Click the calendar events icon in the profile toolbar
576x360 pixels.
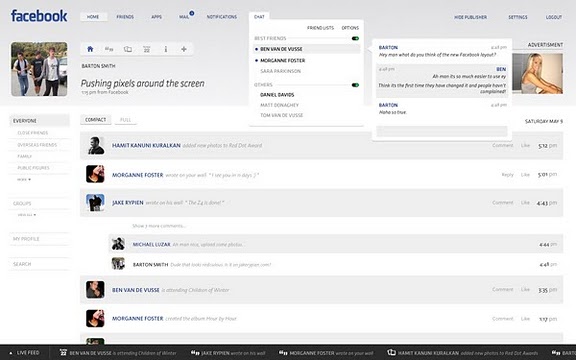(x=147, y=49)
